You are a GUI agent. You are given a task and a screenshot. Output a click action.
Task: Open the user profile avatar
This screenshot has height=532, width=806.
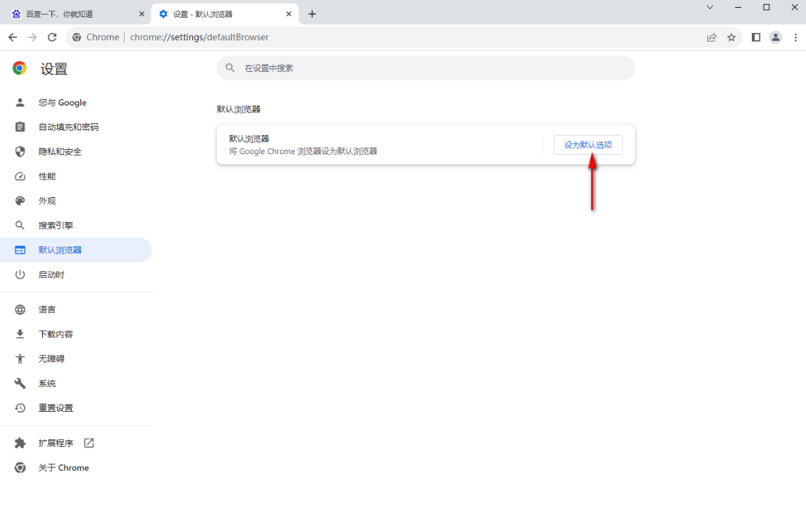coord(775,37)
